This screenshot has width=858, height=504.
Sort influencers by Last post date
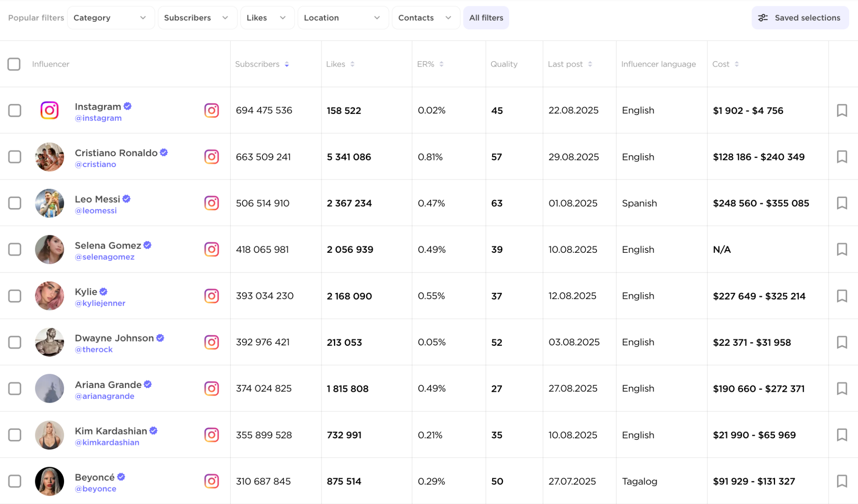590,64
